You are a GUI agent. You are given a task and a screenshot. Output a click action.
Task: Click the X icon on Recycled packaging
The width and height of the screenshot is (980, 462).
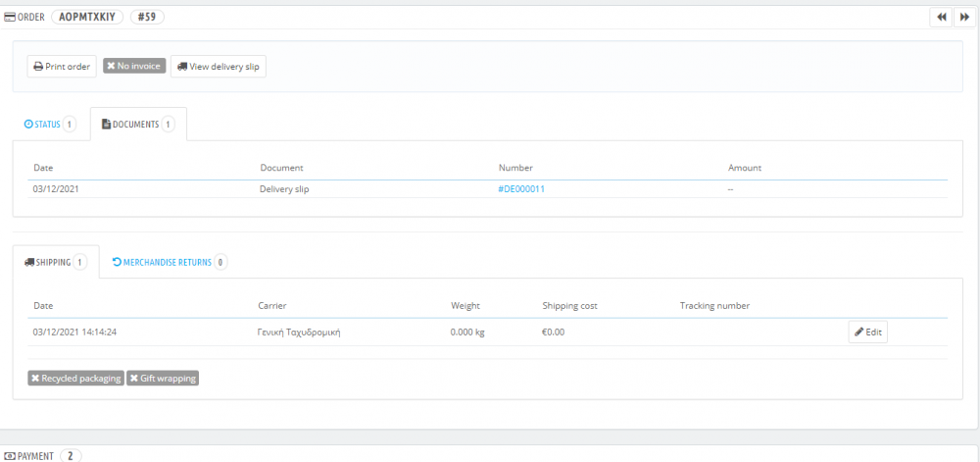pyautogui.click(x=35, y=379)
